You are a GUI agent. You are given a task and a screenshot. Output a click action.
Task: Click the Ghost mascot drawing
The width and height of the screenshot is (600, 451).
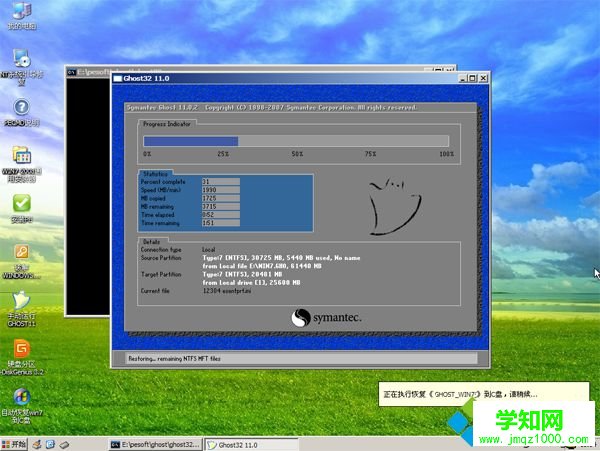(395, 206)
